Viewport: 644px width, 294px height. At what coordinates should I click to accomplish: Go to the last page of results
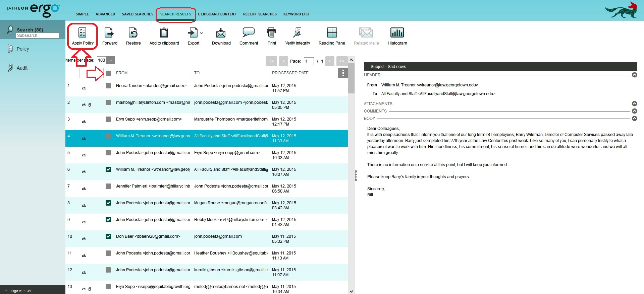[x=342, y=61]
